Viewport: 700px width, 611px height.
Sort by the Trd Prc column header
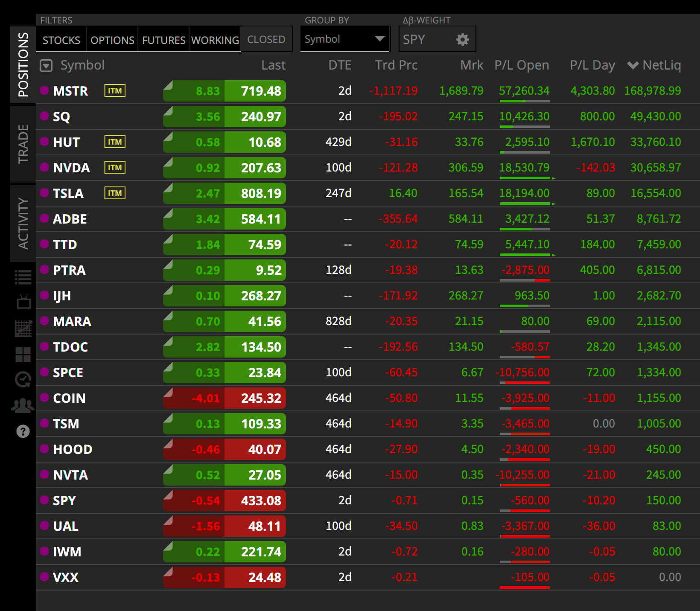[396, 65]
